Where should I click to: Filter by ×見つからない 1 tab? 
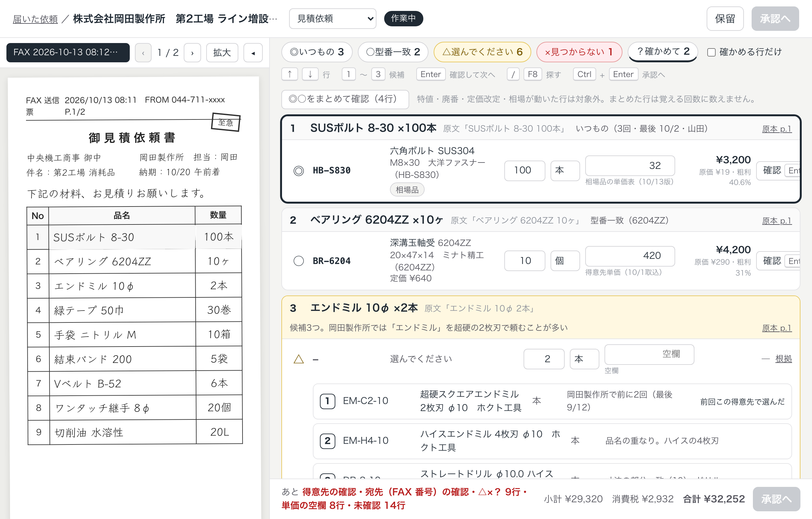click(579, 52)
